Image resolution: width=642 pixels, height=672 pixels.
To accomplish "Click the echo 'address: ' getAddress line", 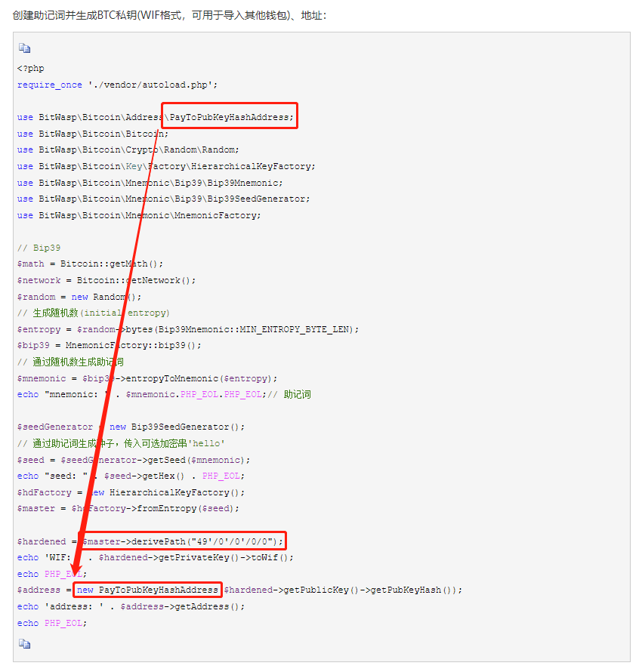I will (x=131, y=607).
